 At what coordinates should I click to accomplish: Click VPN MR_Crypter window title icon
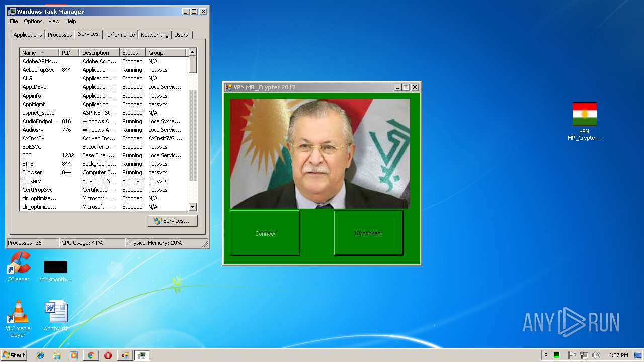point(228,87)
